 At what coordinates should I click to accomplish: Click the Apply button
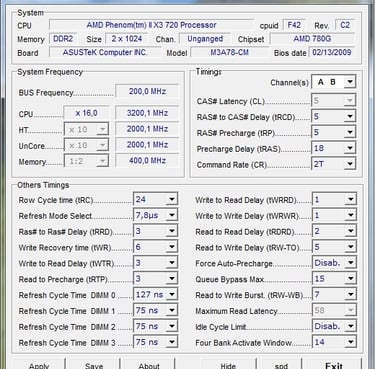point(39,364)
